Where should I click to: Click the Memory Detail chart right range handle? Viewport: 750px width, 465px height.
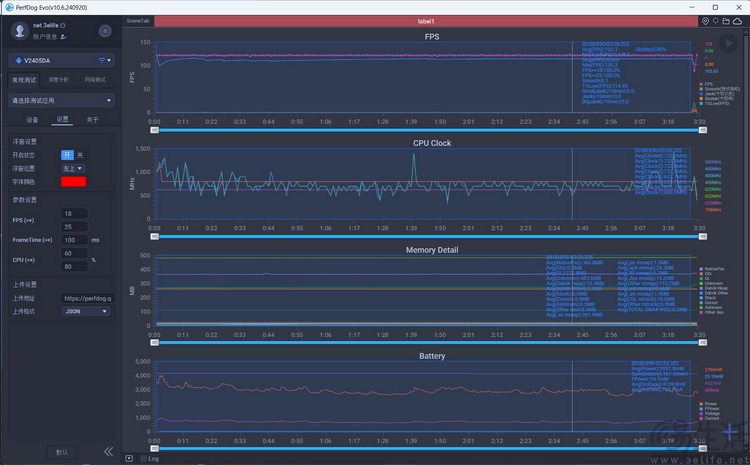[x=703, y=343]
